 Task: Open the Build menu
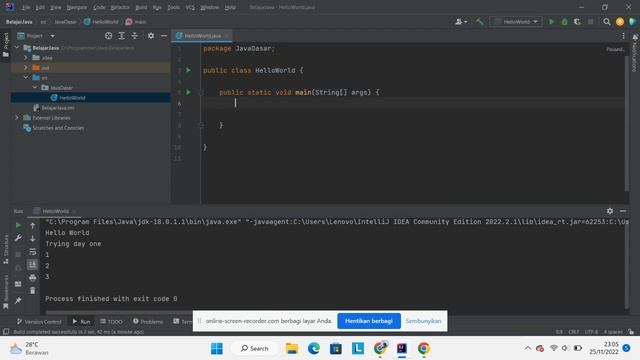point(141,7)
